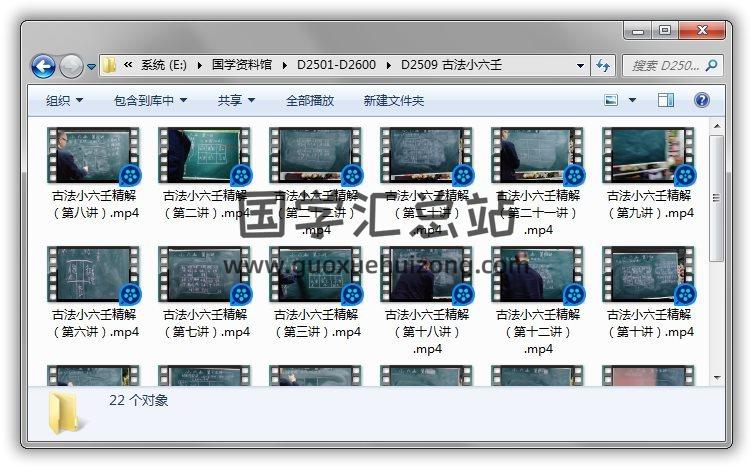Click the scrollbar up arrow

pyautogui.click(x=717, y=126)
